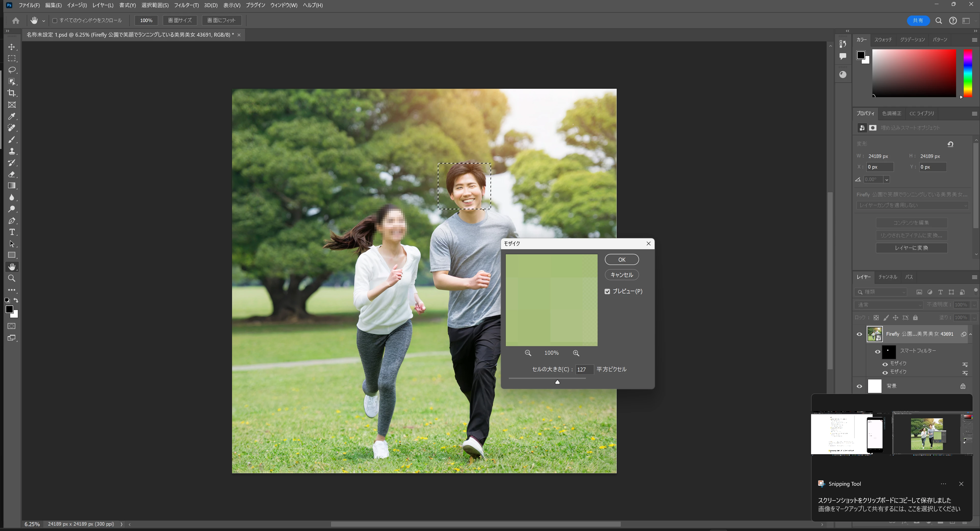Select the Eraser tool

pyautogui.click(x=12, y=174)
